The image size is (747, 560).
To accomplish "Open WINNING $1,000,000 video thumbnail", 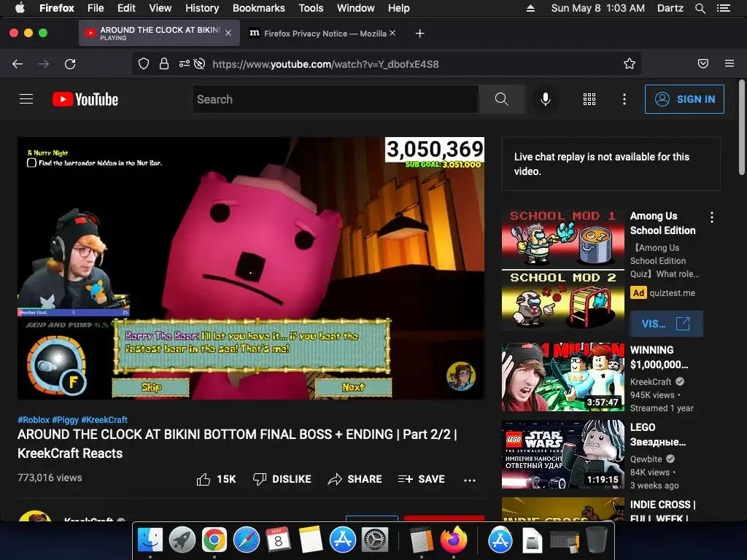I will coord(563,377).
